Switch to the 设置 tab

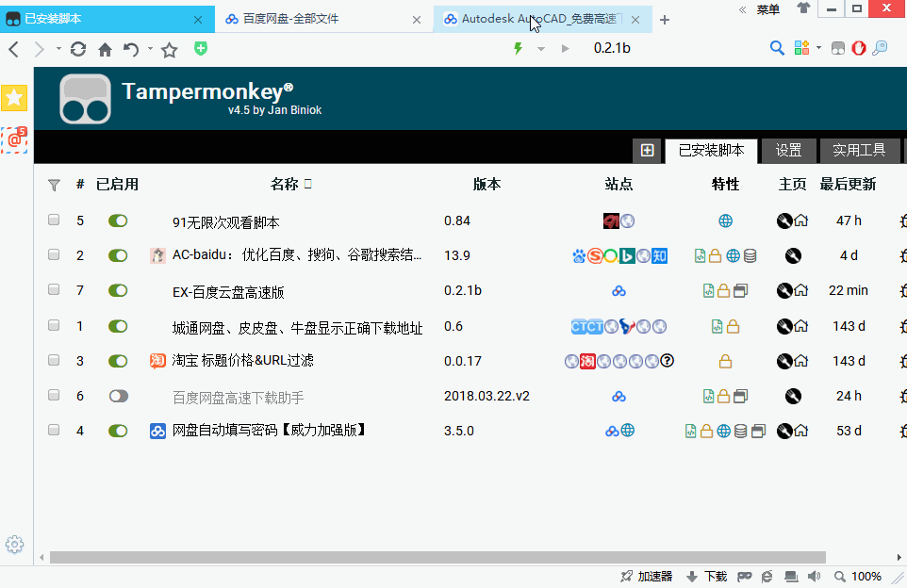click(x=788, y=150)
